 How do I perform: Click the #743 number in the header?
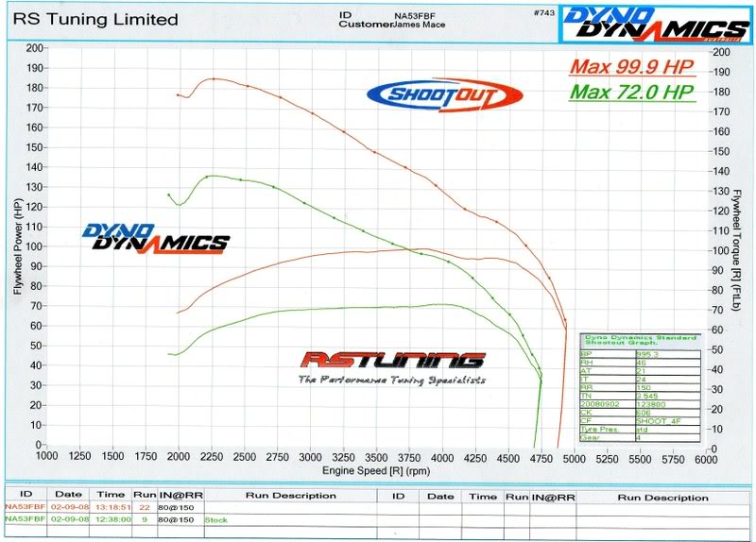pyautogui.click(x=542, y=13)
